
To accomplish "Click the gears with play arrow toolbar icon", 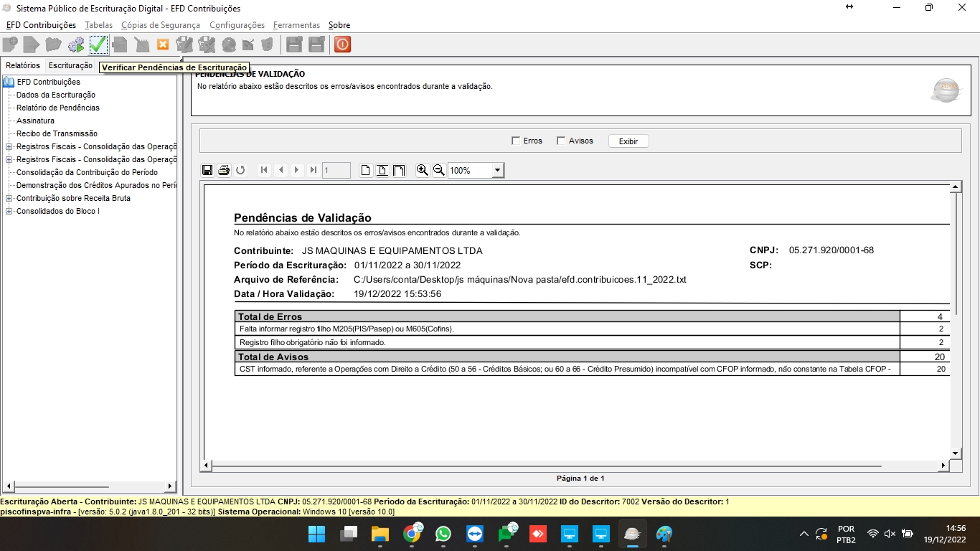I will [76, 45].
